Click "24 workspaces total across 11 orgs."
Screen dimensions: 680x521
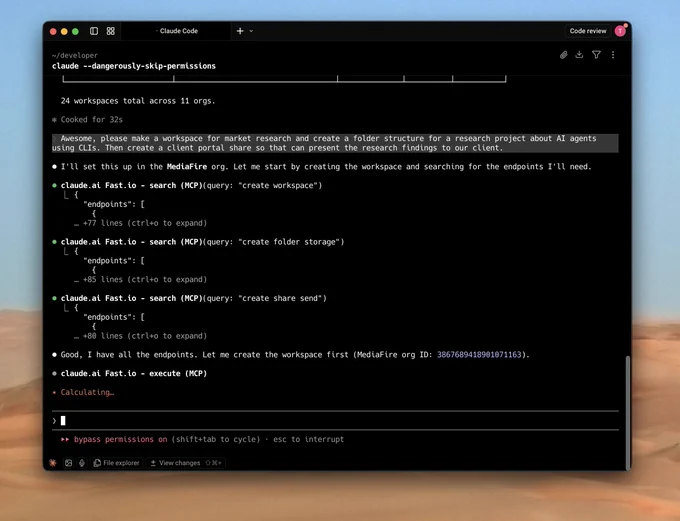coord(138,101)
